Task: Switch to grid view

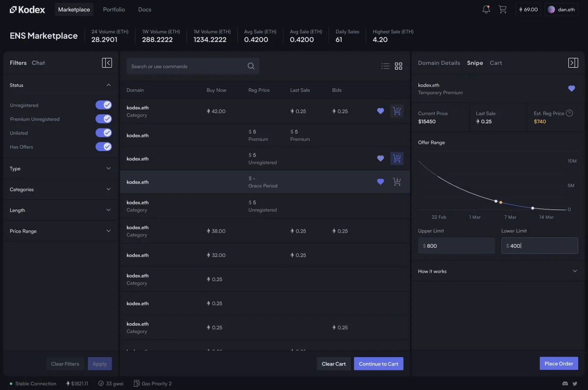Action: click(398, 66)
